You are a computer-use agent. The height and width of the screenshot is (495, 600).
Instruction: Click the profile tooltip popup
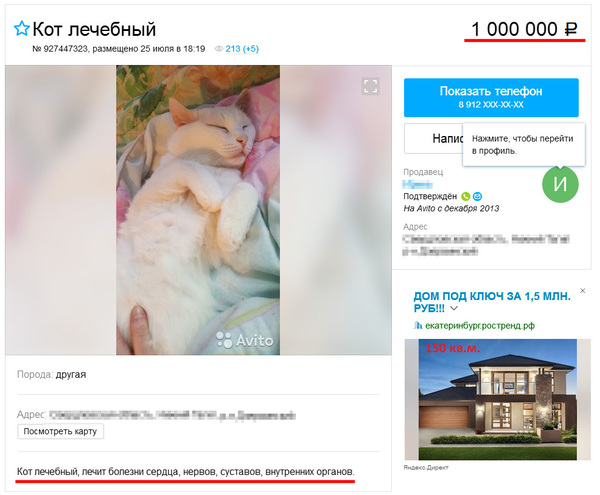(523, 145)
